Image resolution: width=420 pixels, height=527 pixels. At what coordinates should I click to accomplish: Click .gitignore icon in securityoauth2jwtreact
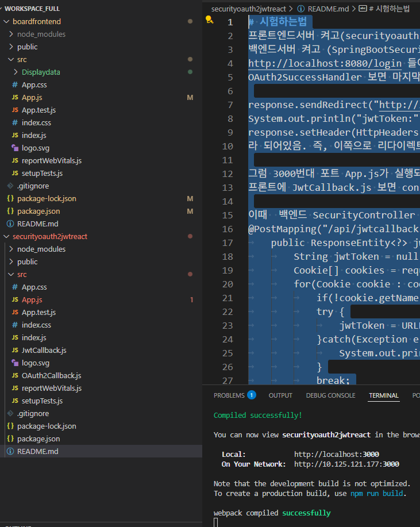[x=10, y=413]
